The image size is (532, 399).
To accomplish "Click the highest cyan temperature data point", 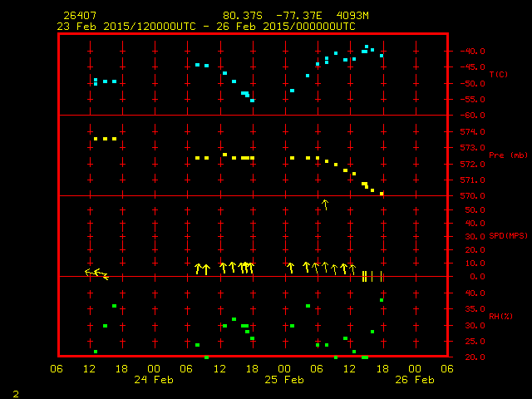I will coord(367,47).
